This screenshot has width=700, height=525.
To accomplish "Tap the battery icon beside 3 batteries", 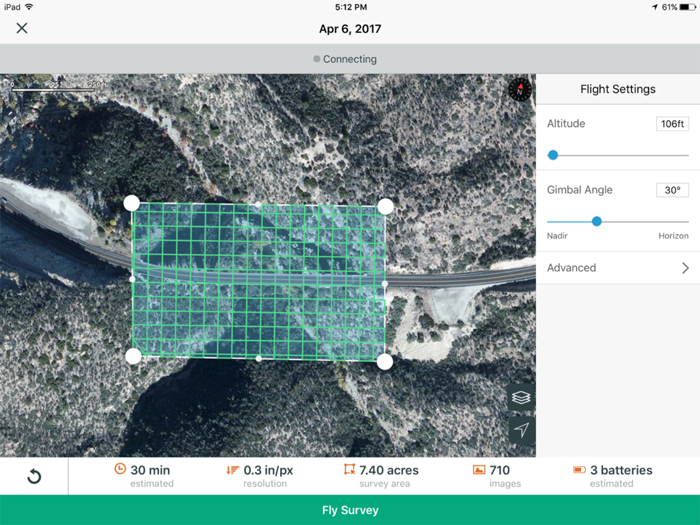I will coord(579,469).
